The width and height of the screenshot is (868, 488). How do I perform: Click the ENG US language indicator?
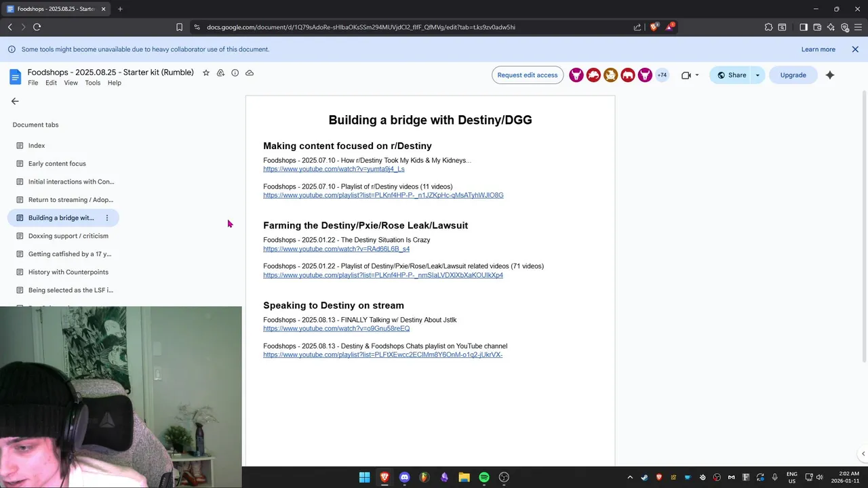click(792, 477)
